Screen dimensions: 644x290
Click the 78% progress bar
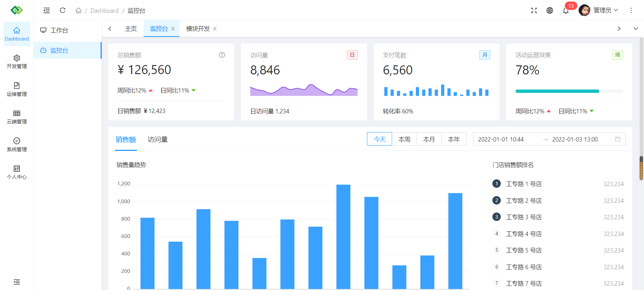coord(569,91)
